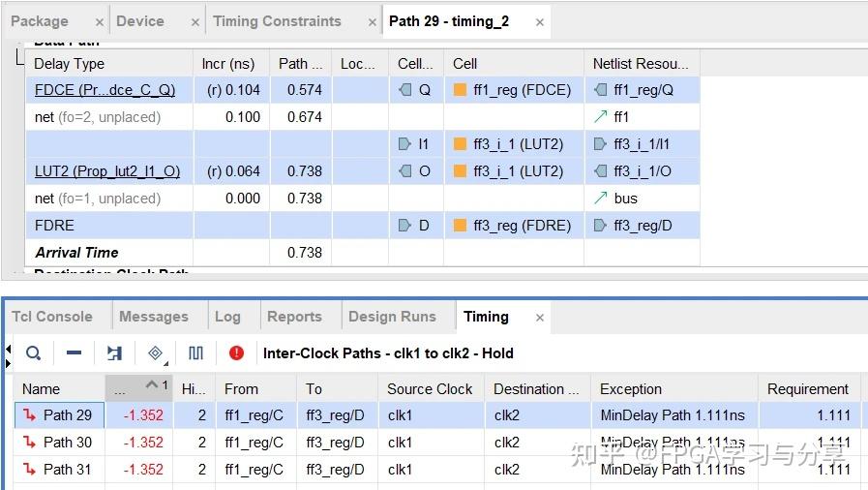Select the Path 31 row
The image size is (868, 490).
click(68, 470)
